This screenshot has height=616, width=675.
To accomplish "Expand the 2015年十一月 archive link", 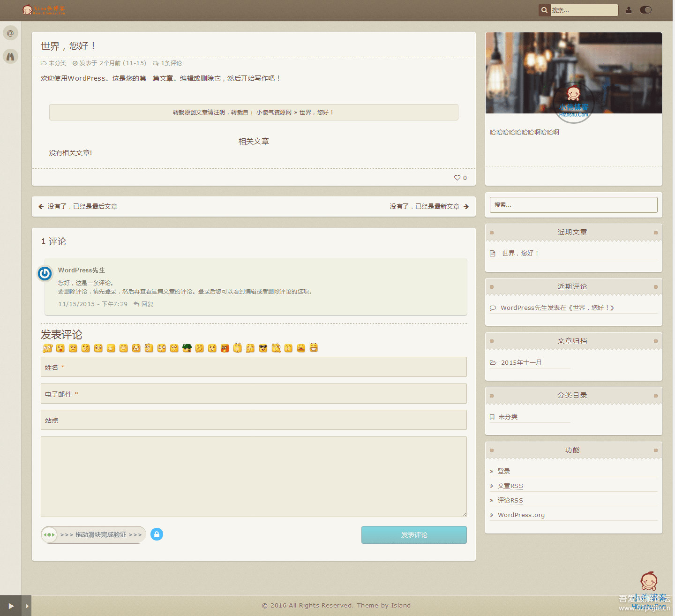I will (x=520, y=362).
